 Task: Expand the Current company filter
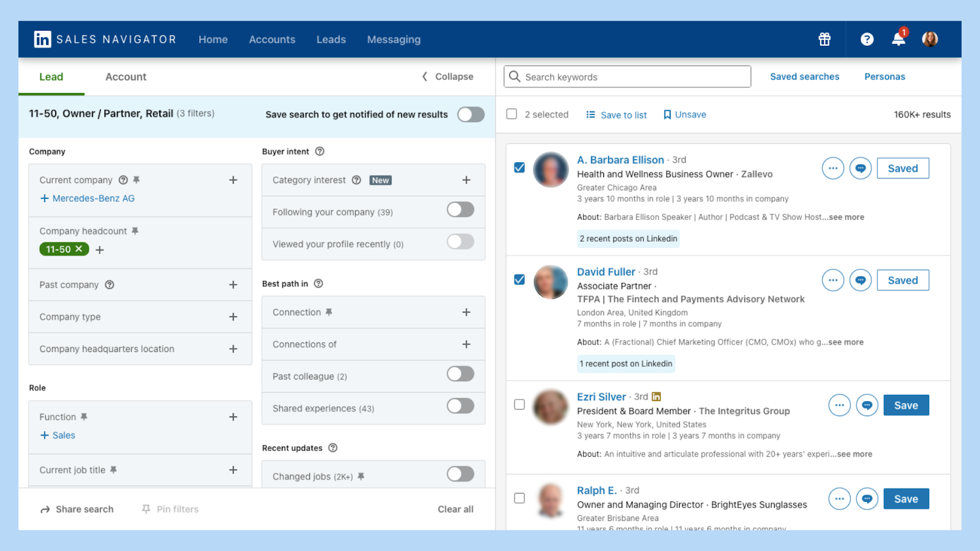[x=233, y=180]
